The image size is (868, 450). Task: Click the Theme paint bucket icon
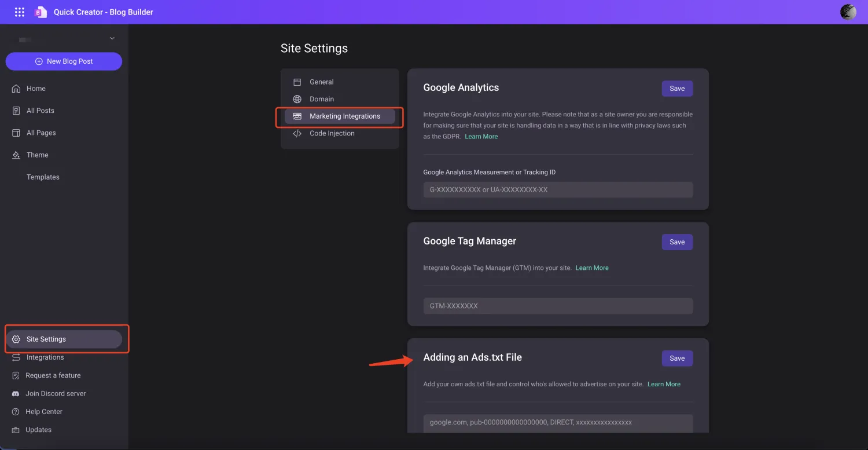coord(16,155)
